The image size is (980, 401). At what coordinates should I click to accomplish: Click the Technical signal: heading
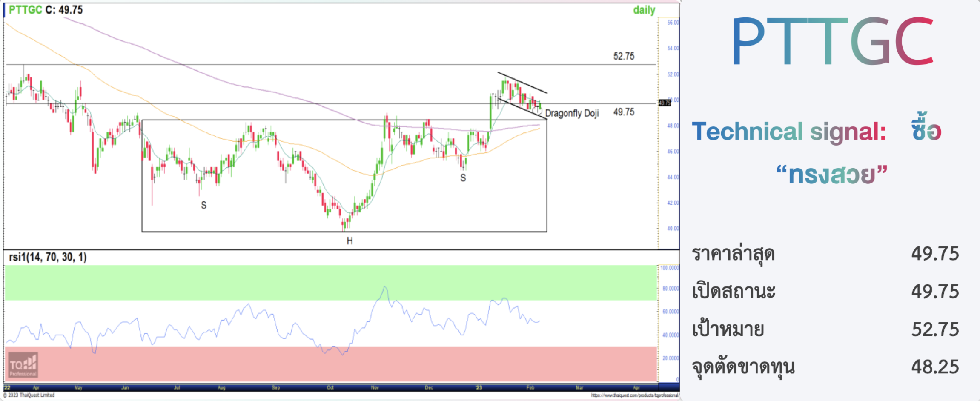coord(789,131)
